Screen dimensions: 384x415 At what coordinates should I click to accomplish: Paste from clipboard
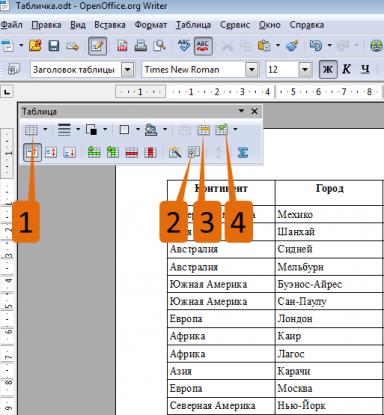pyautogui.click(x=264, y=46)
